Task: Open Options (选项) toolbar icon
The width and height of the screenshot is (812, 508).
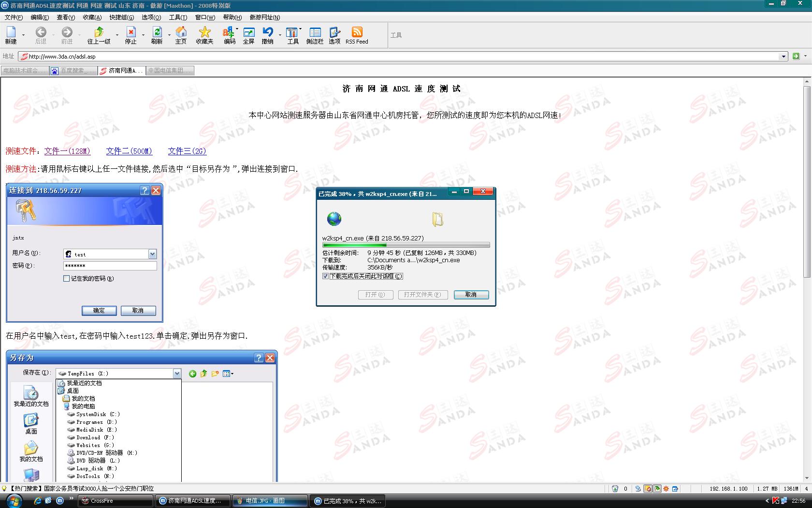Action: pos(334,32)
